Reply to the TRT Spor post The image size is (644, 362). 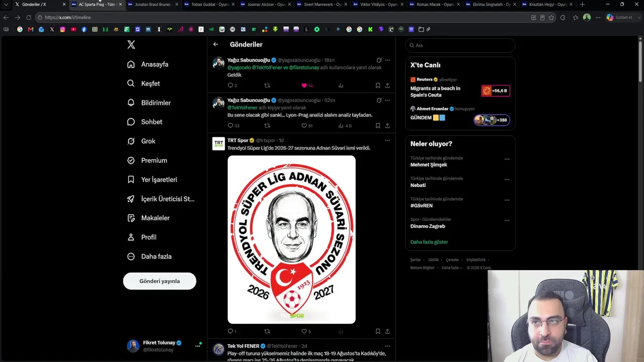pos(232,331)
